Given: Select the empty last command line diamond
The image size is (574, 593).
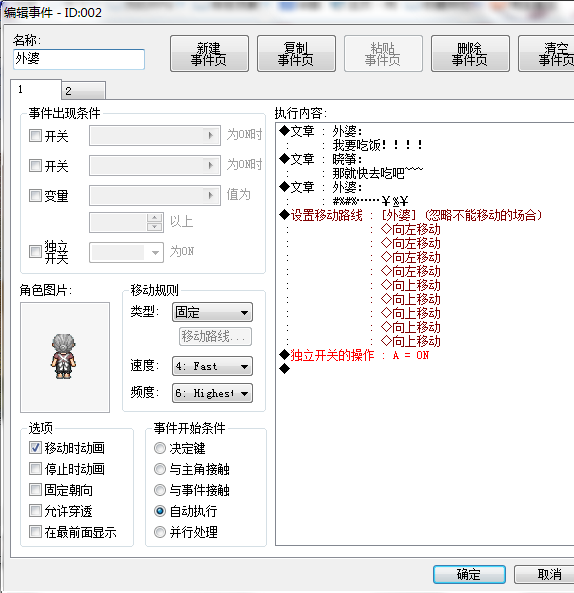Looking at the screenshot, I should tap(284, 369).
